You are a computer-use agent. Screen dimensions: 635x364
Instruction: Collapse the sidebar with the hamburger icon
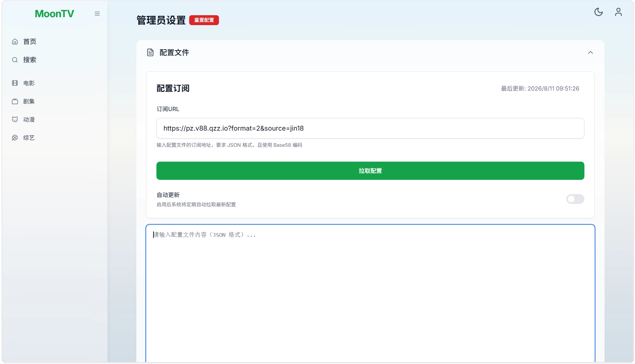point(97,14)
